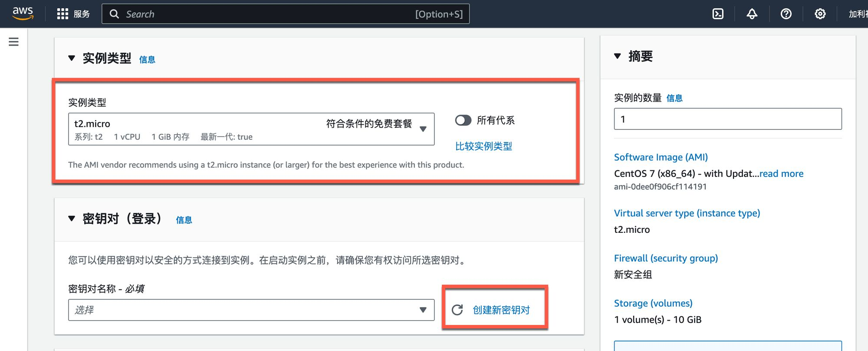Click the 1 volume(s) - 10 GiB text
The image size is (868, 351).
658,320
